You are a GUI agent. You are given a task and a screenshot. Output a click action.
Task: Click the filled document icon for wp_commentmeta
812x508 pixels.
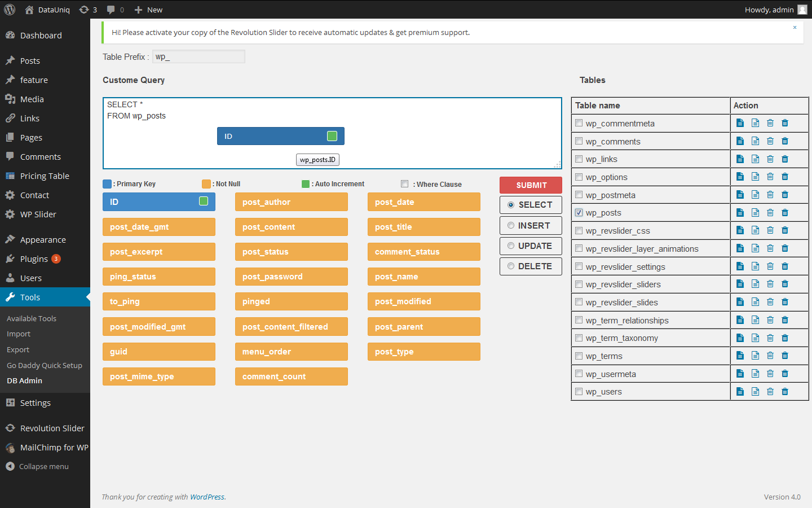[x=740, y=123]
